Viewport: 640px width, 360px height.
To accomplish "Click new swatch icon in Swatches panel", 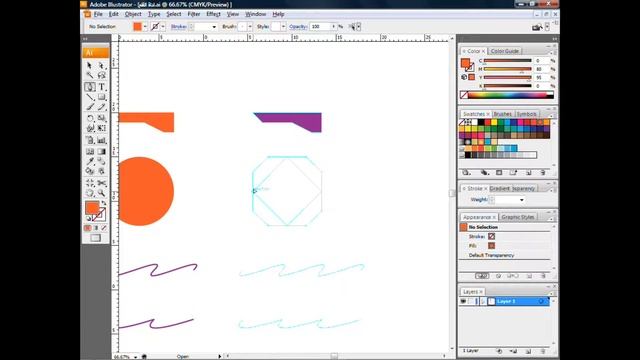I will pyautogui.click(x=529, y=173).
